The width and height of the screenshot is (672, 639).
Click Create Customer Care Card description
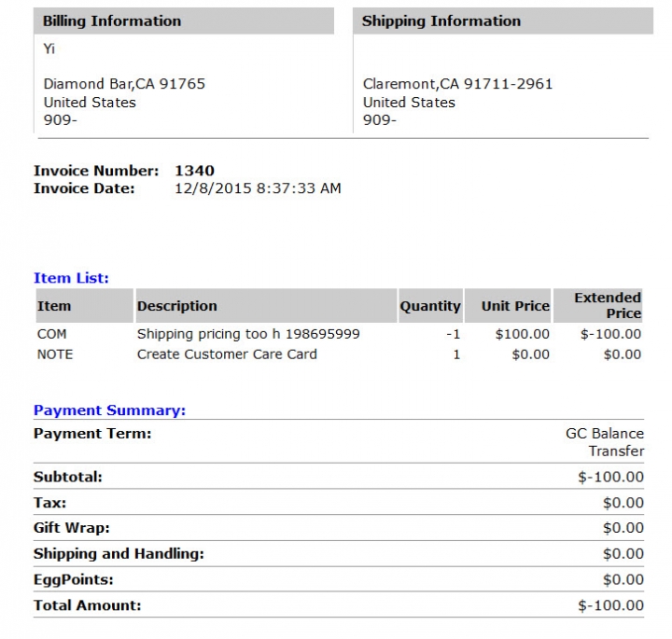click(x=227, y=354)
